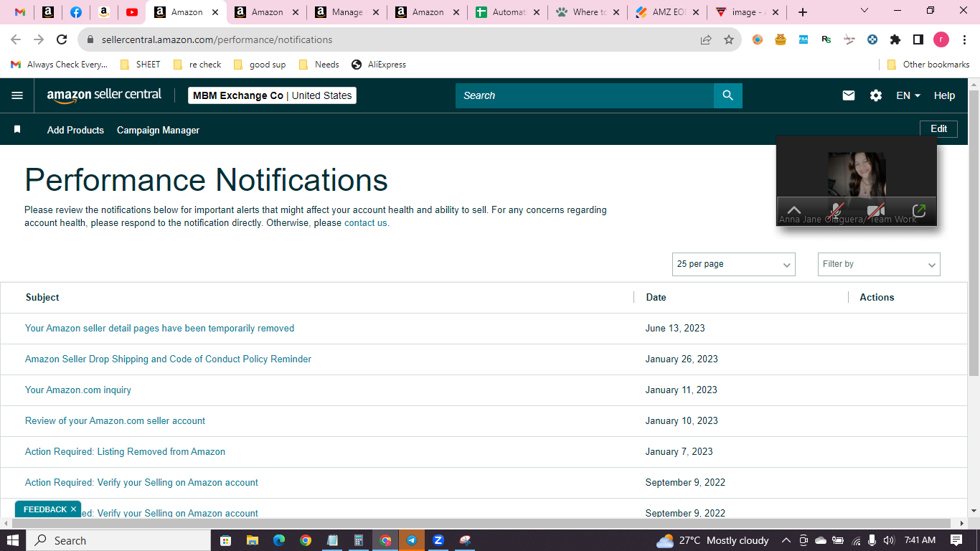
Task: Switch to the Facebook pinned tab
Action: [76, 12]
